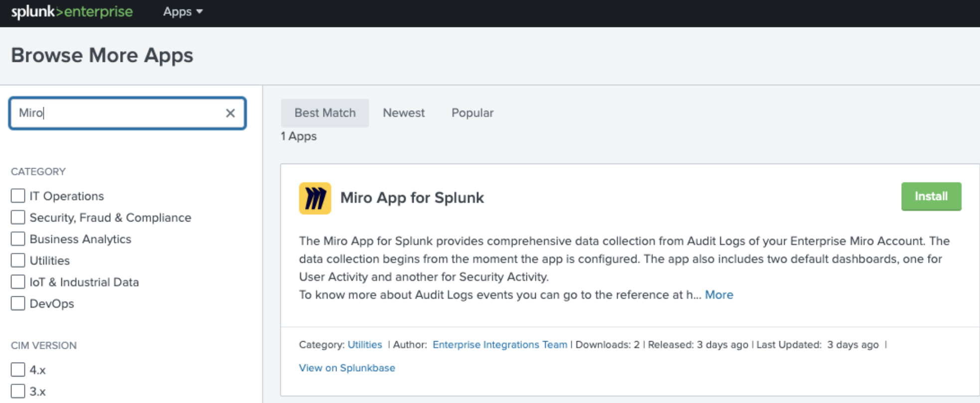This screenshot has height=403, width=980.
Task: Clear the search field with the X icon
Action: point(230,113)
